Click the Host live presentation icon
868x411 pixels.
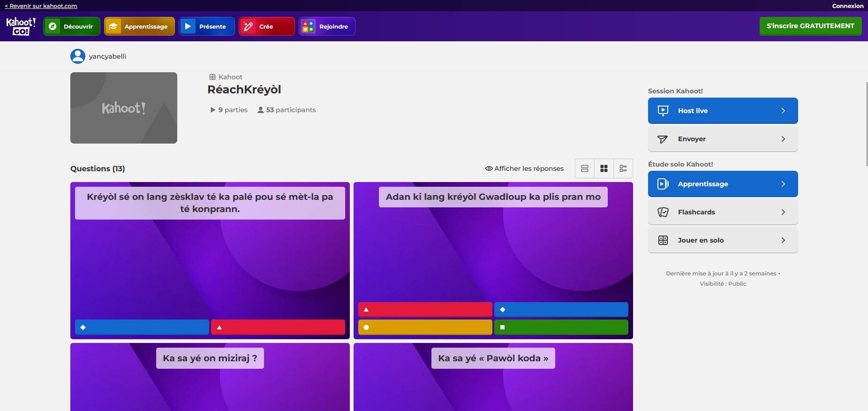point(663,111)
